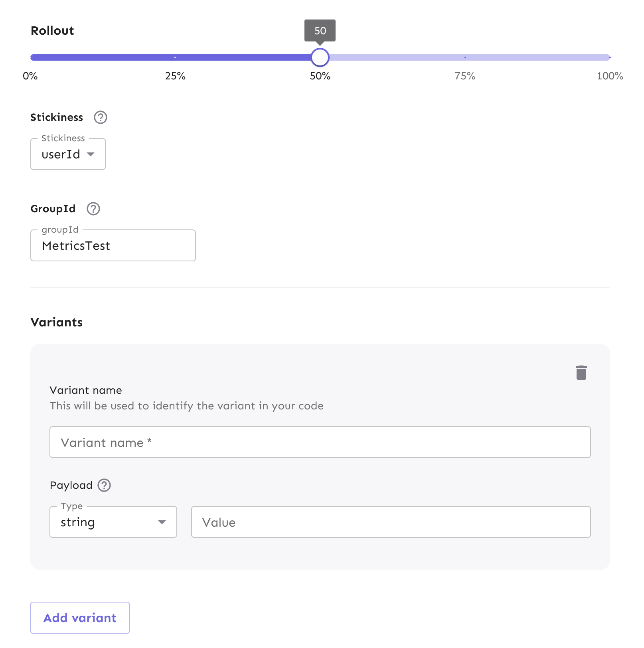Select the 100% label under the rollout slider

coord(609,76)
